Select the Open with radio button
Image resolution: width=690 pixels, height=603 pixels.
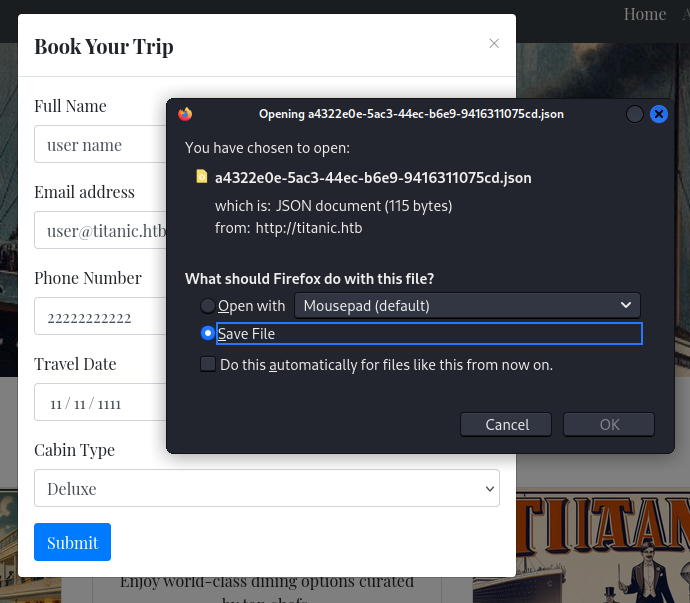[207, 305]
